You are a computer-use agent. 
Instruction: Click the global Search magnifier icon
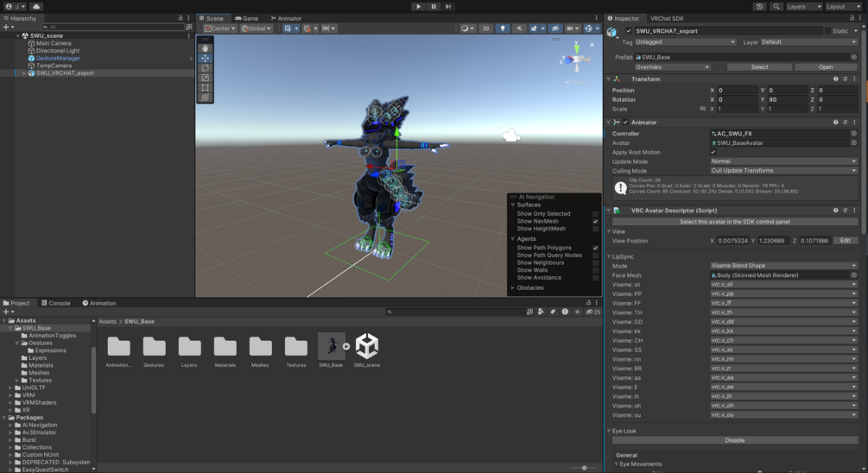(776, 7)
